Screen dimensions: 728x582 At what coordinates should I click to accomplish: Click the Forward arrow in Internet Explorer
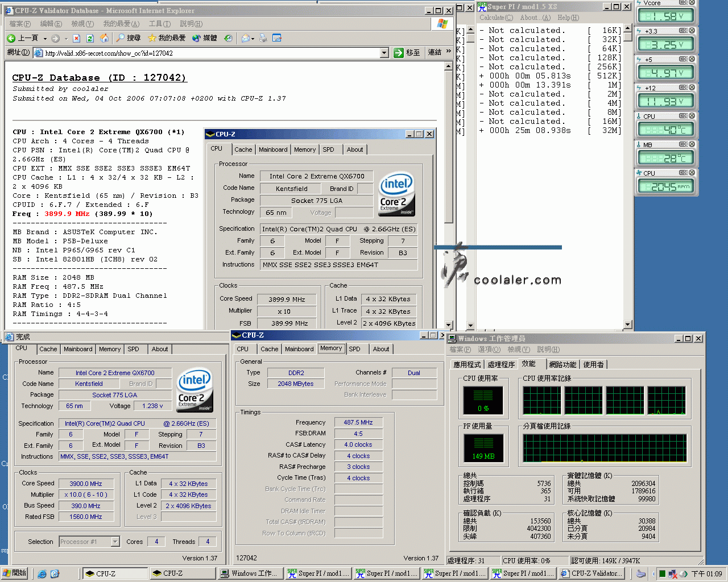[55, 38]
